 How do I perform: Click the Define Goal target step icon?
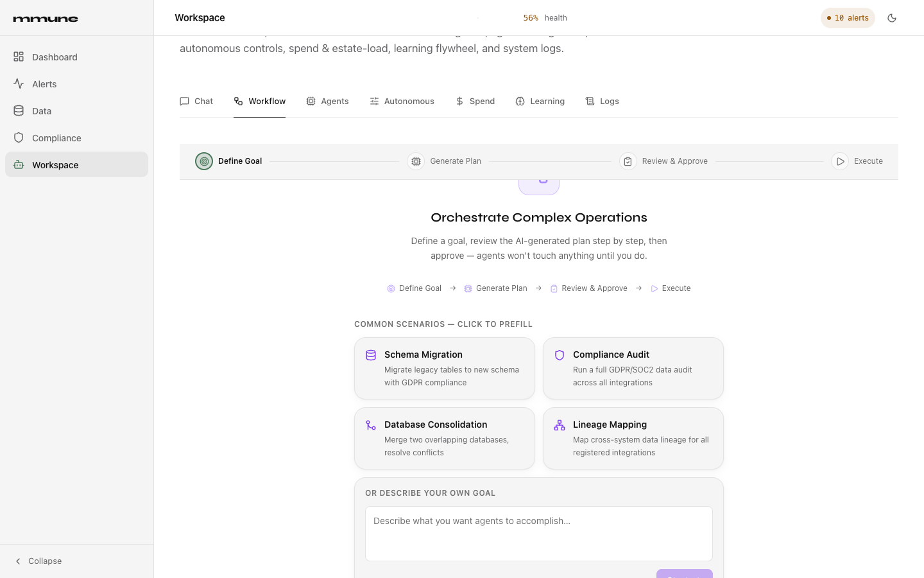(204, 161)
